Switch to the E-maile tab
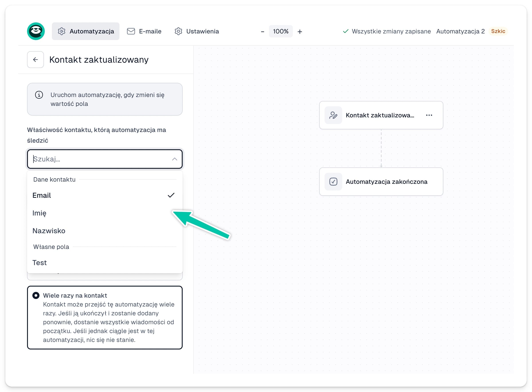The width and height of the screenshot is (532, 392). pyautogui.click(x=144, y=31)
